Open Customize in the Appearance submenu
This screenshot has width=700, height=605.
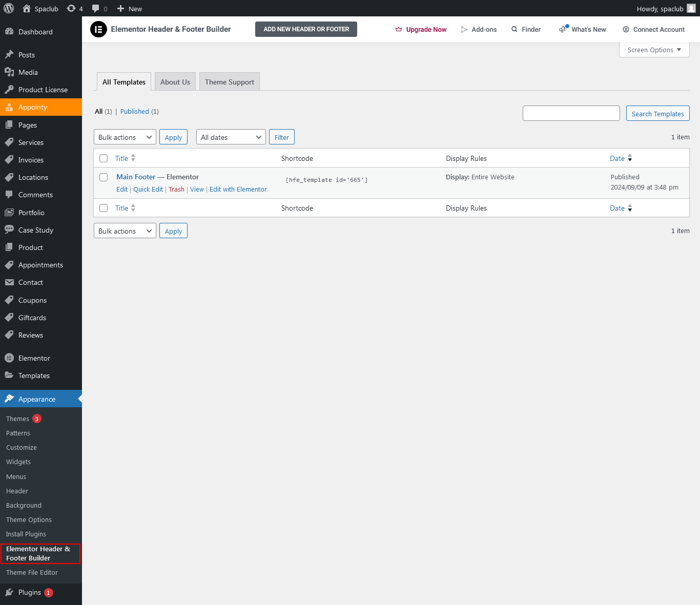point(22,447)
